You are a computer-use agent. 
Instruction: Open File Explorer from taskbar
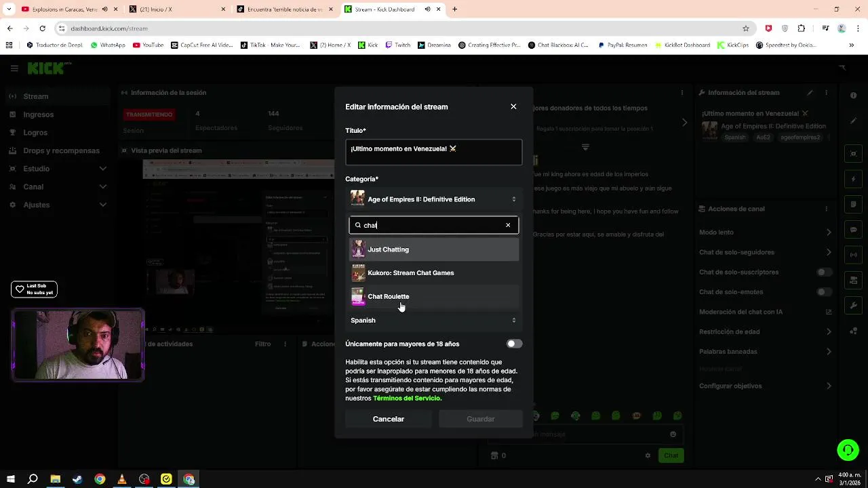56,479
